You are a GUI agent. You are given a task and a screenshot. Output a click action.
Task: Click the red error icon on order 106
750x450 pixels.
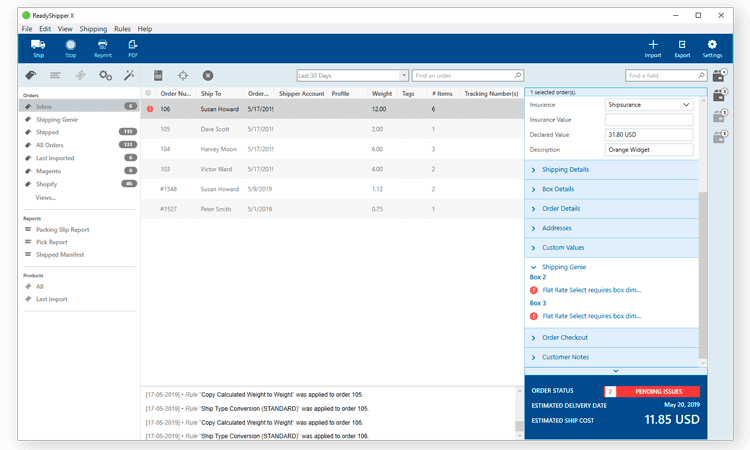click(150, 109)
